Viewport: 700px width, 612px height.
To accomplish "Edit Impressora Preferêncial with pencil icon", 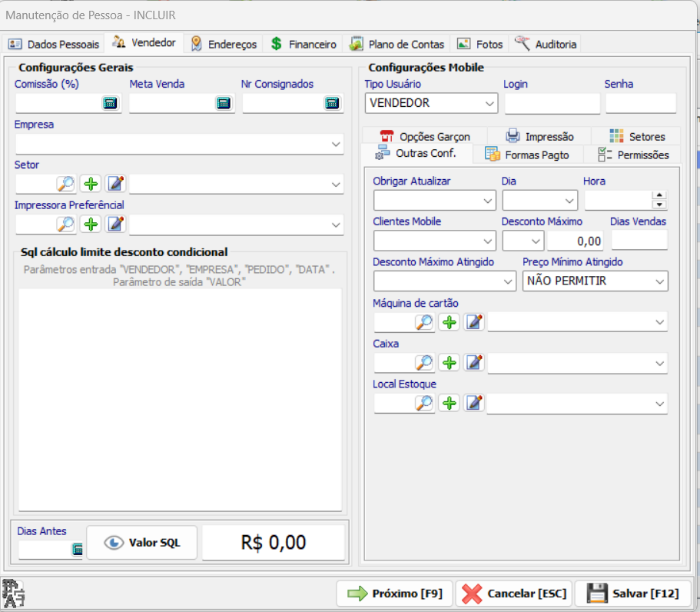I will (x=115, y=224).
